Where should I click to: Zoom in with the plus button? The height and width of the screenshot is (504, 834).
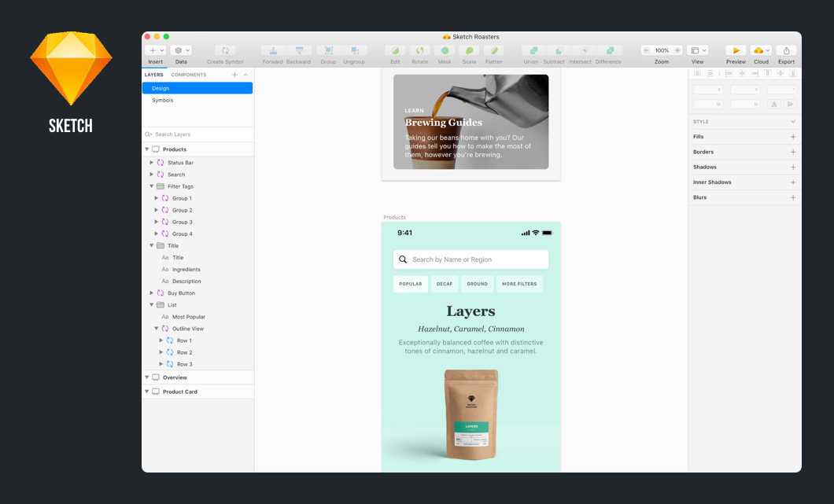(x=677, y=50)
